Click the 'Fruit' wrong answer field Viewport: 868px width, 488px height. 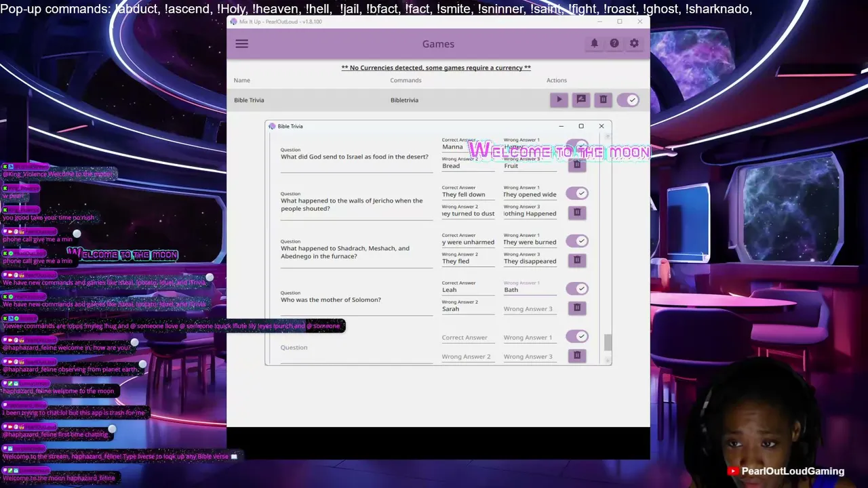[x=530, y=164]
